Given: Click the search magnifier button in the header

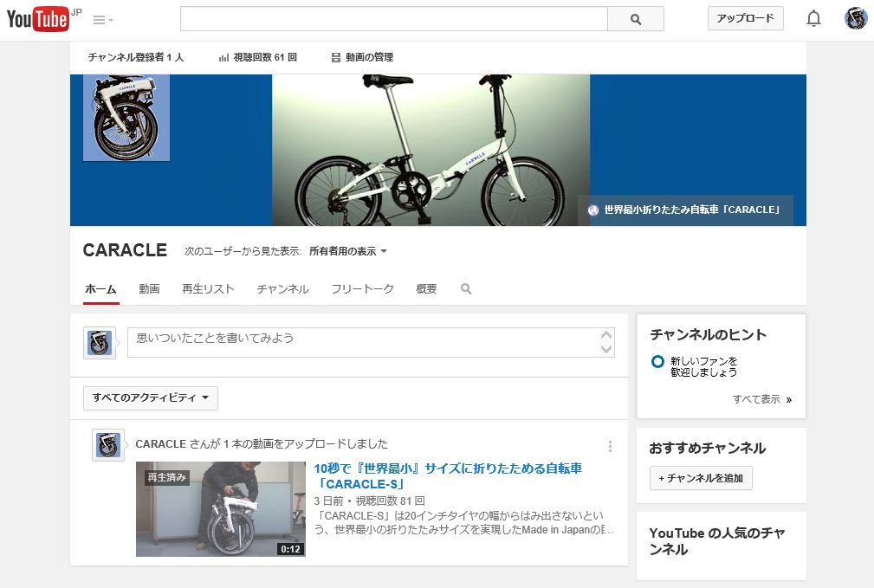Looking at the screenshot, I should click(x=636, y=20).
